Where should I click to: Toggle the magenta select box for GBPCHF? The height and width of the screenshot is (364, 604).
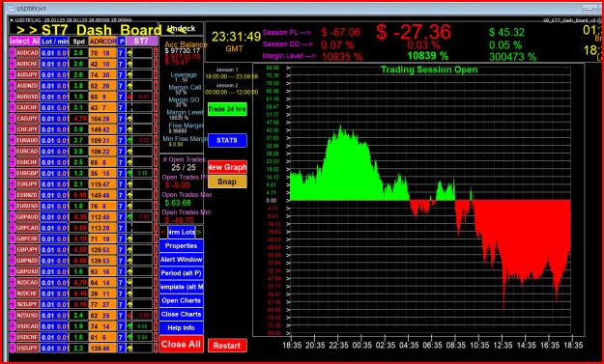(12, 238)
